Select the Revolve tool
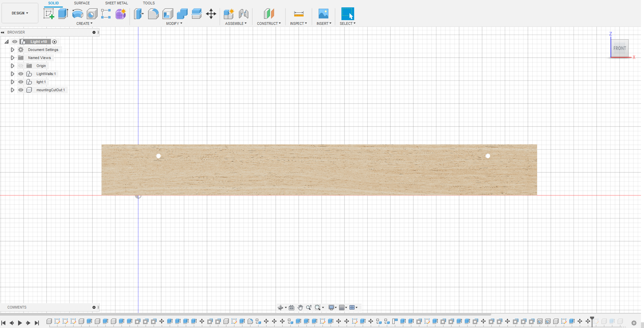 coord(77,13)
